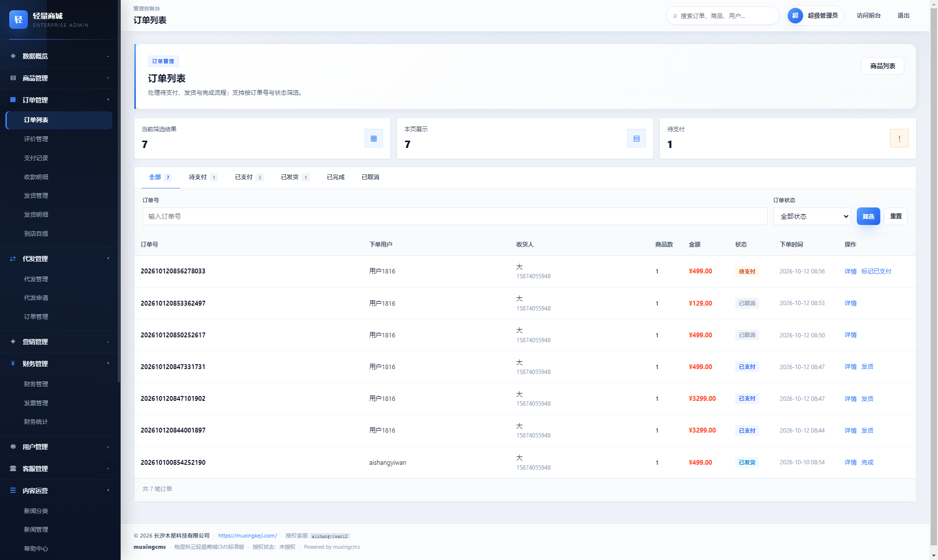Switch to the 已支付 tab
Screen dimensions: 938x560
(x=249, y=177)
